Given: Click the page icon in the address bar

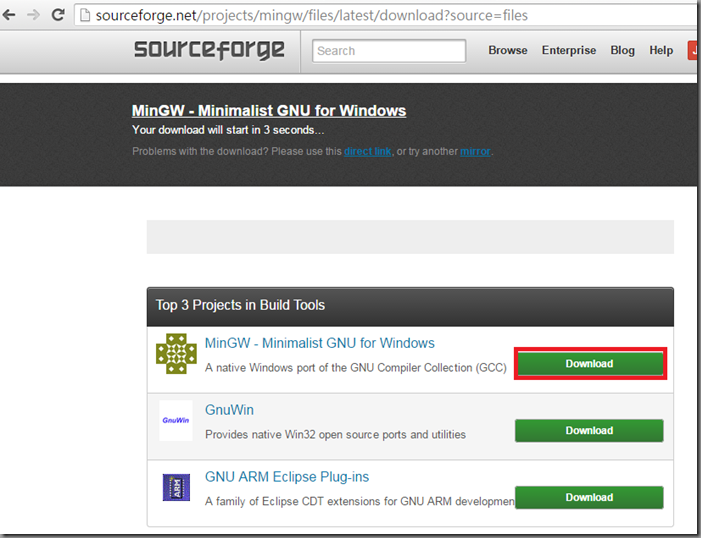Looking at the screenshot, I should click(84, 15).
